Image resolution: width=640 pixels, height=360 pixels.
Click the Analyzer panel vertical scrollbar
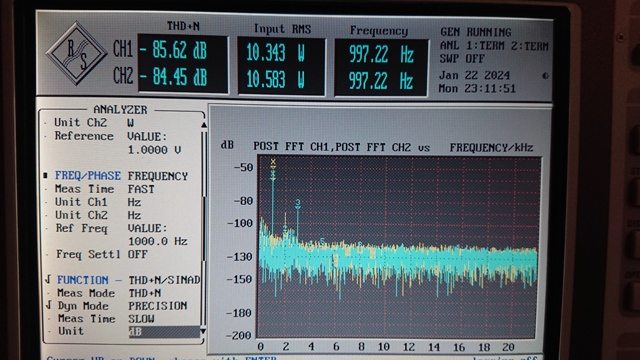(x=204, y=227)
